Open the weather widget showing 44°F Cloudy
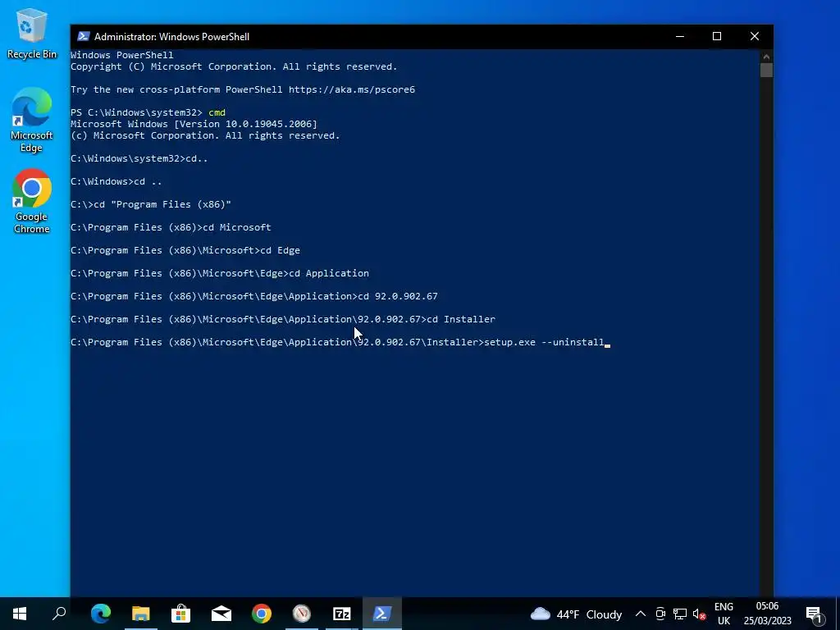The height and width of the screenshot is (630, 840). [577, 614]
